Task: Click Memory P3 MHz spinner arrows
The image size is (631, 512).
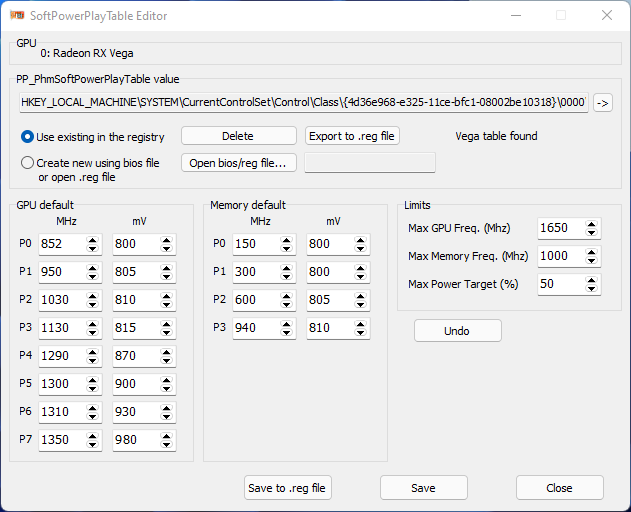Action: [287, 328]
